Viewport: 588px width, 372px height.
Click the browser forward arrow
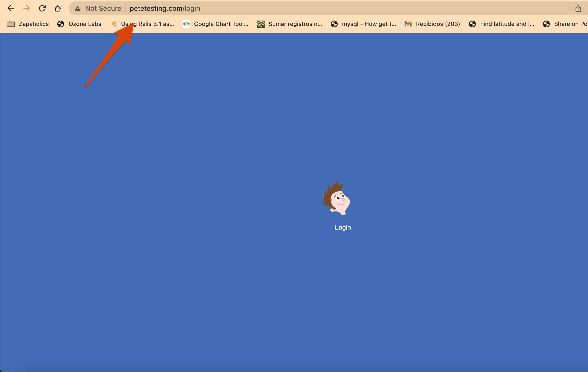coord(26,8)
